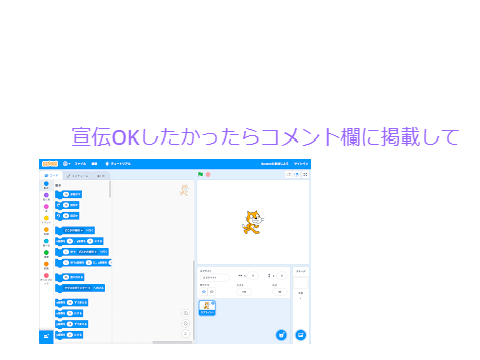Click the サインイン (Sign in) link
The image size is (480, 360).
click(301, 164)
